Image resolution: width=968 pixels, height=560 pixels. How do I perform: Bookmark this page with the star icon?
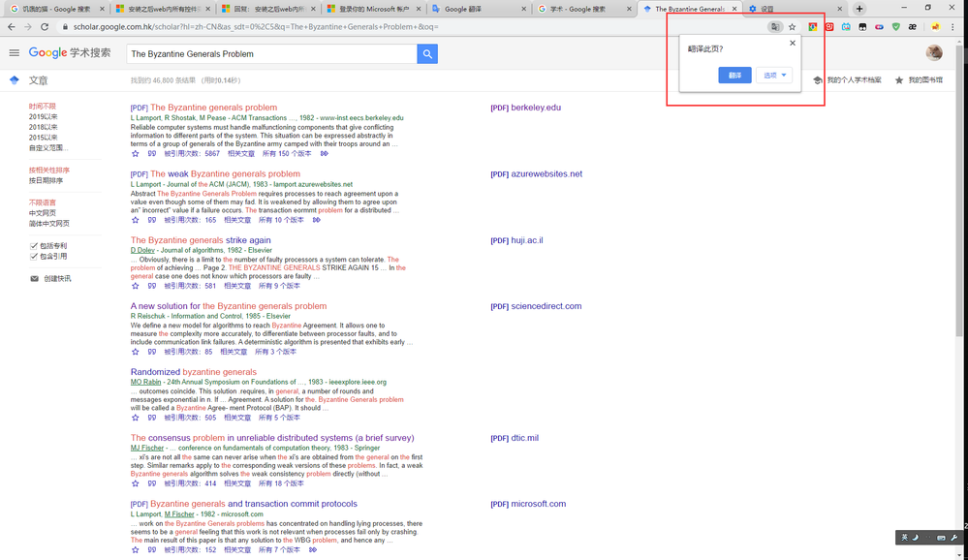pyautogui.click(x=792, y=26)
